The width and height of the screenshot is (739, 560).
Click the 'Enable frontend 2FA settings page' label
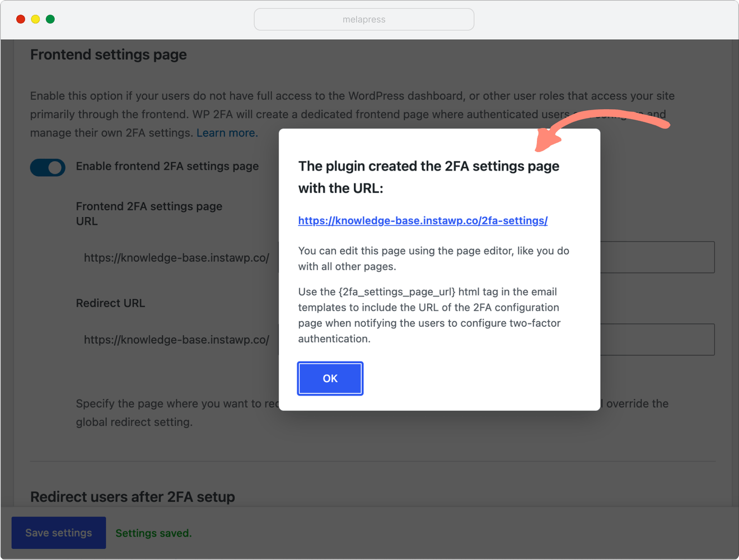point(167,166)
